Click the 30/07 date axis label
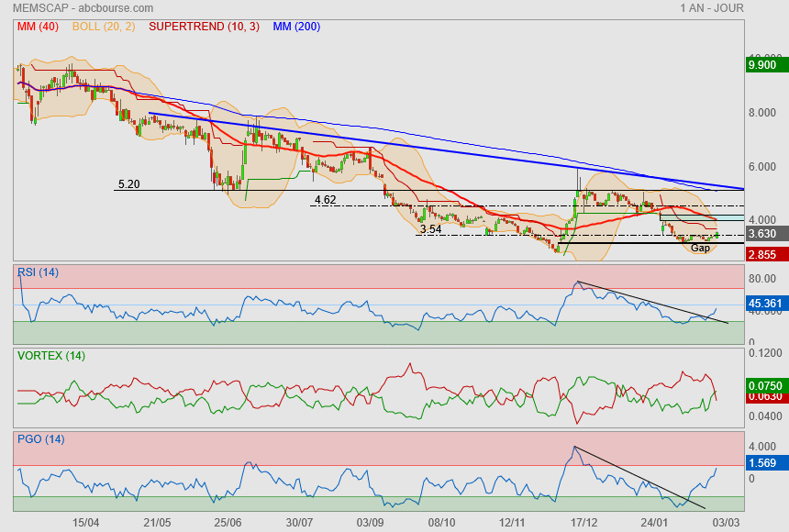The height and width of the screenshot is (532, 789). pyautogui.click(x=299, y=523)
